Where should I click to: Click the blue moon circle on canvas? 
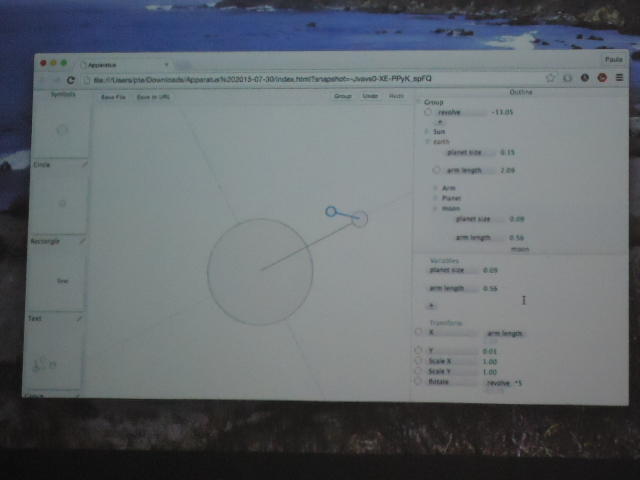(331, 211)
